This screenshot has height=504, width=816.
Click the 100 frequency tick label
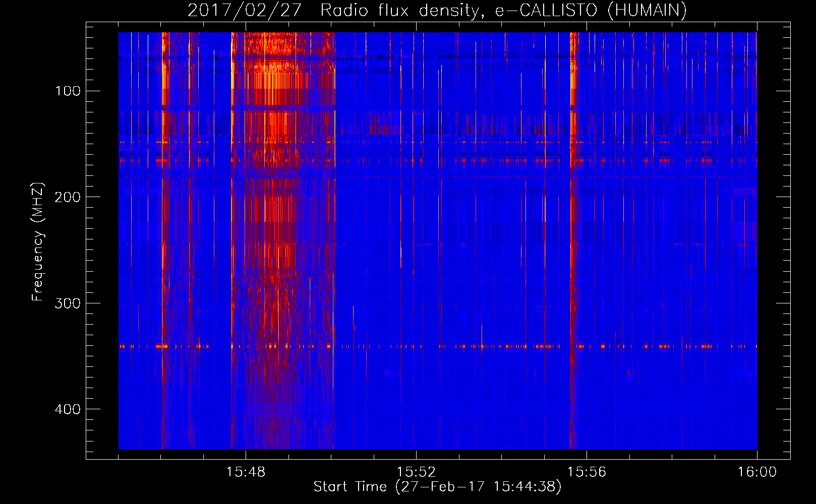coord(68,91)
